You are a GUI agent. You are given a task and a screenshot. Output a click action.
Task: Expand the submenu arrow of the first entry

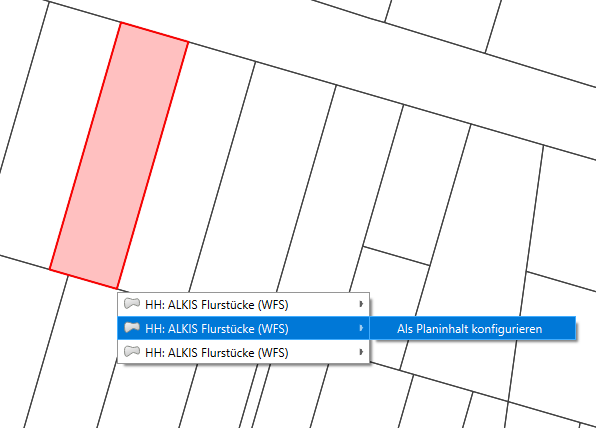click(x=361, y=304)
